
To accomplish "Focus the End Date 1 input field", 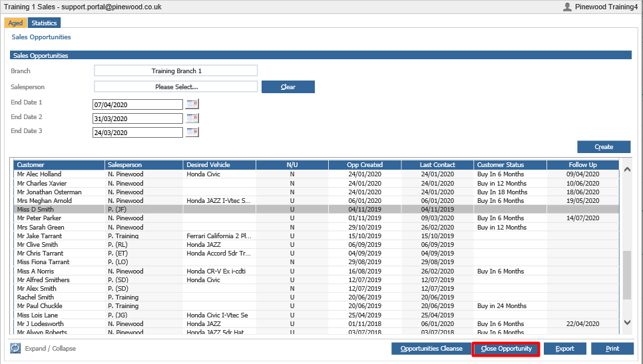I will coord(137,104).
